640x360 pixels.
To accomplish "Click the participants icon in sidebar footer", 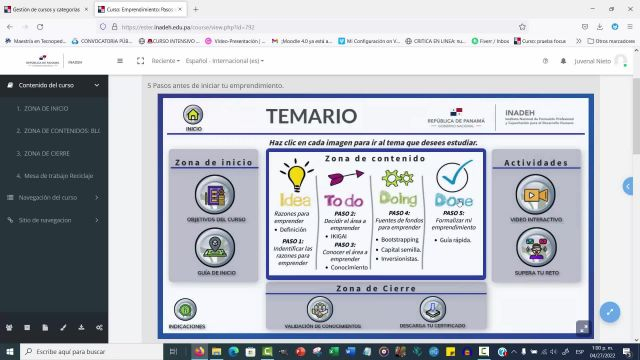I will pos(9,327).
